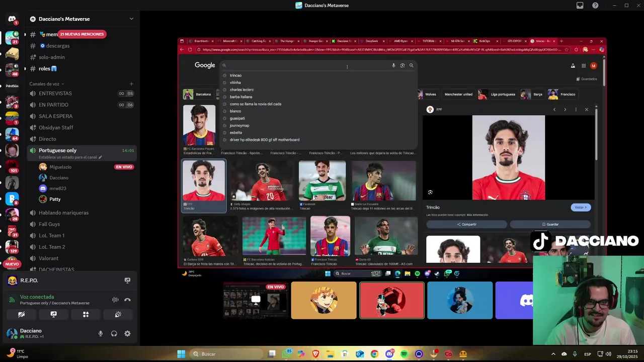
Task: Click the Compartir button in image panel
Action: tap(467, 224)
